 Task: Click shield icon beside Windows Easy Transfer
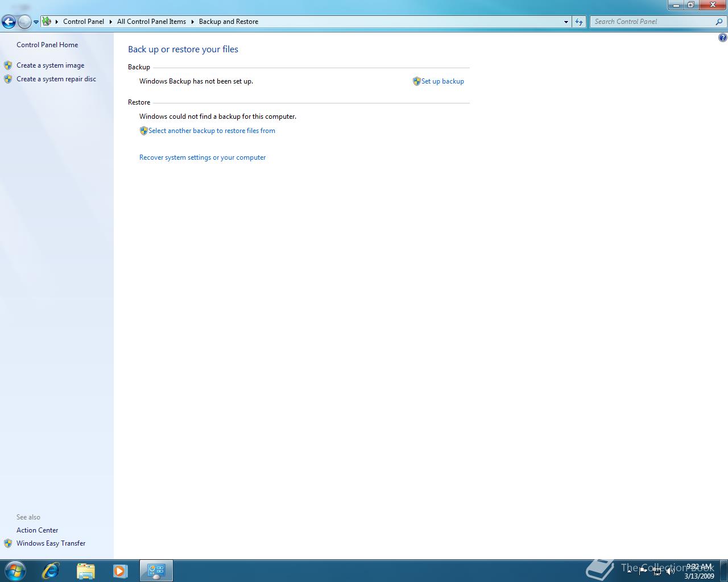(x=8, y=543)
